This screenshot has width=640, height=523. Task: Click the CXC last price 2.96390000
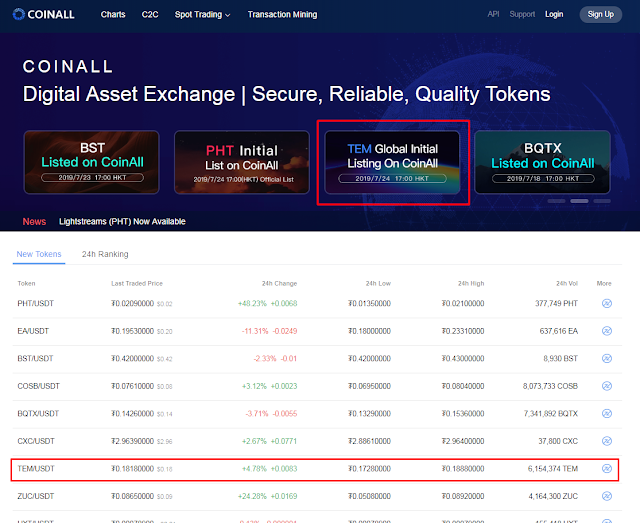[x=132, y=441]
